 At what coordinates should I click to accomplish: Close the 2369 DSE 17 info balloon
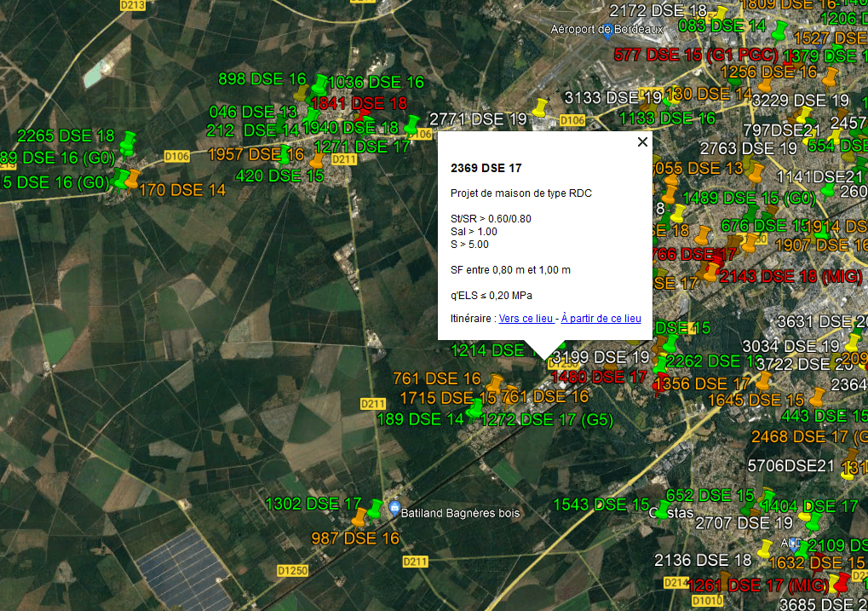[642, 142]
